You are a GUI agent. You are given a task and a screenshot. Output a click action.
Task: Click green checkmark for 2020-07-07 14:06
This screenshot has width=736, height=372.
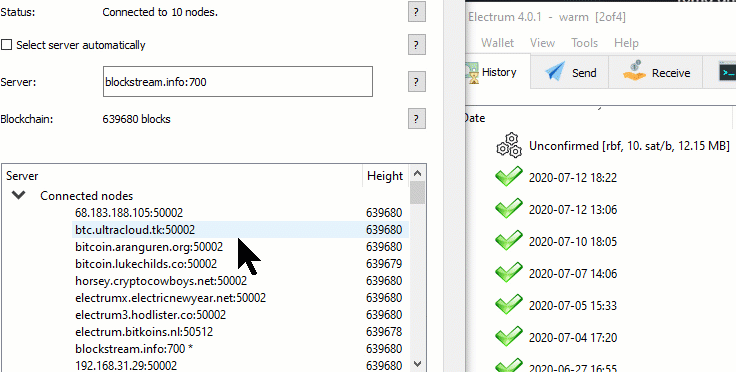509,272
